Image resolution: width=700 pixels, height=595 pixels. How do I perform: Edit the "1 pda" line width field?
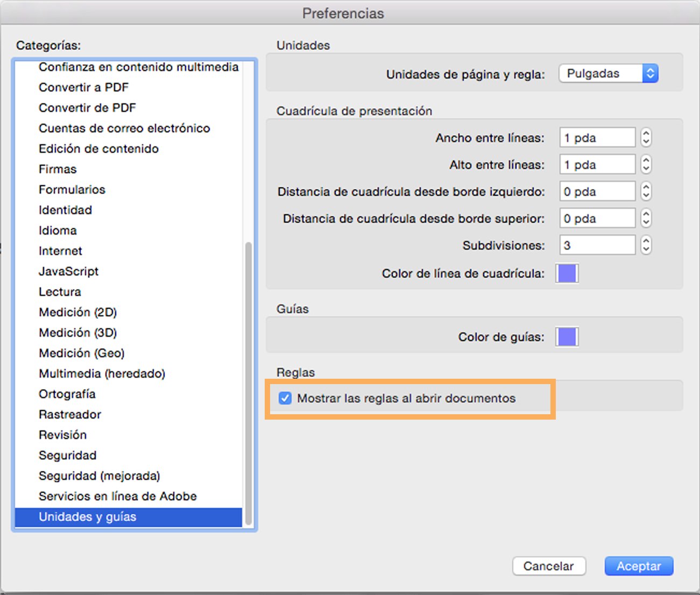click(x=597, y=137)
